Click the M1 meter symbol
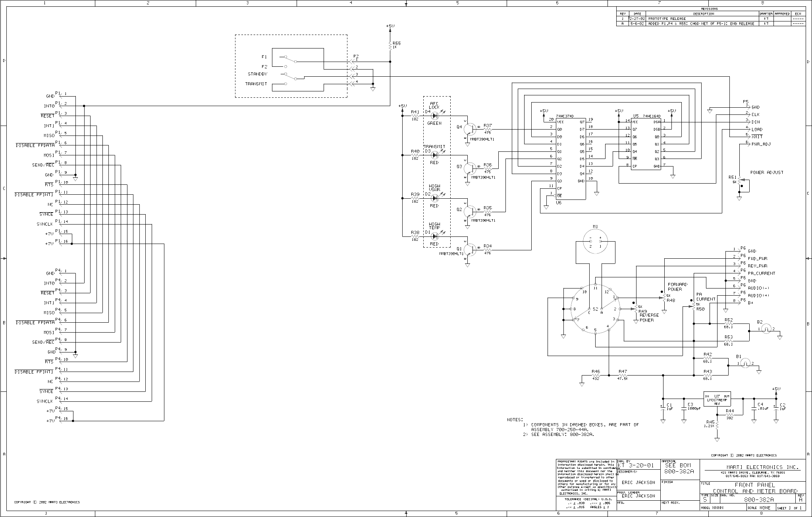 (x=595, y=242)
